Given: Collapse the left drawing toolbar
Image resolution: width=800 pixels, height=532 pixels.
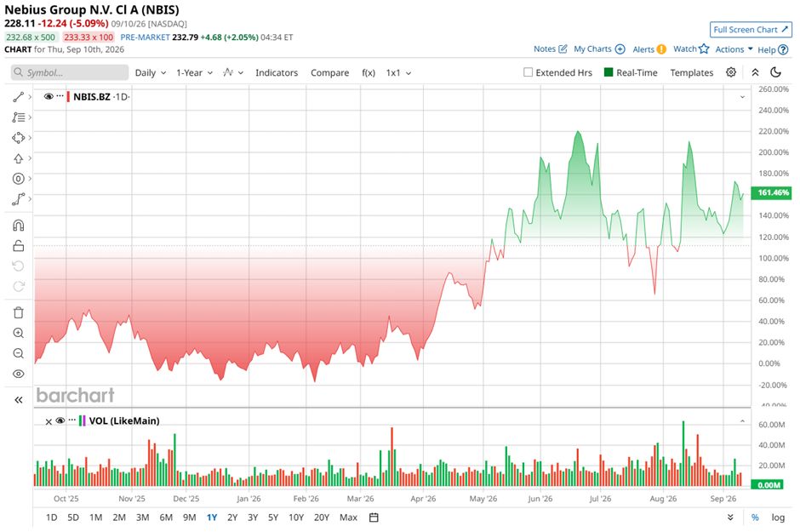Looking at the screenshot, I should click(19, 400).
